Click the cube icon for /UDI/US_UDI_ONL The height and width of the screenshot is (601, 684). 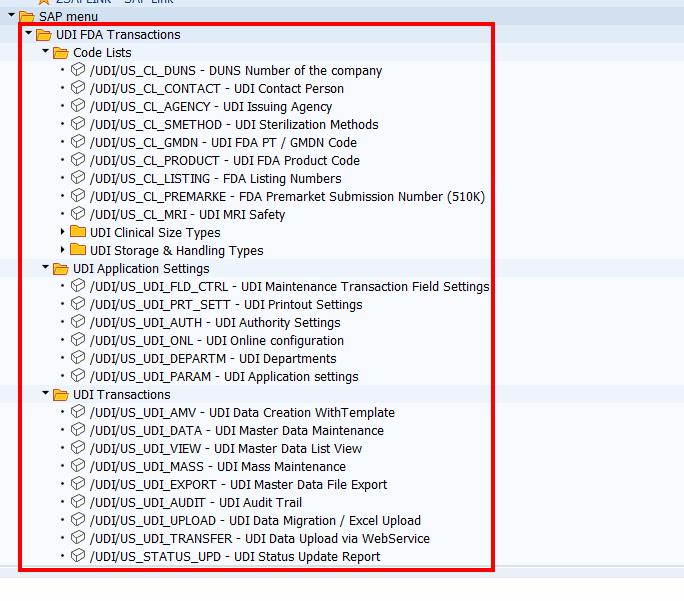pos(78,340)
